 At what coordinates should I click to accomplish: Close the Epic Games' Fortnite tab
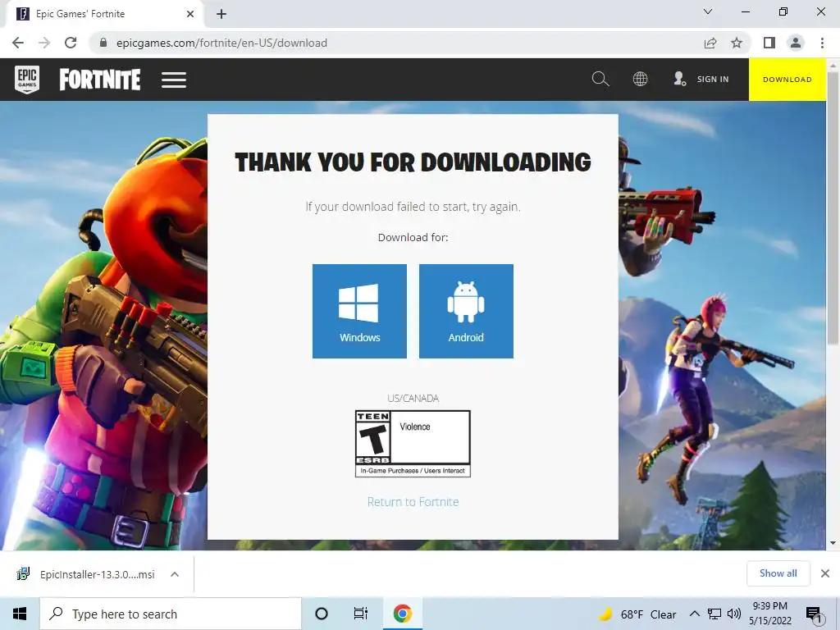point(190,14)
